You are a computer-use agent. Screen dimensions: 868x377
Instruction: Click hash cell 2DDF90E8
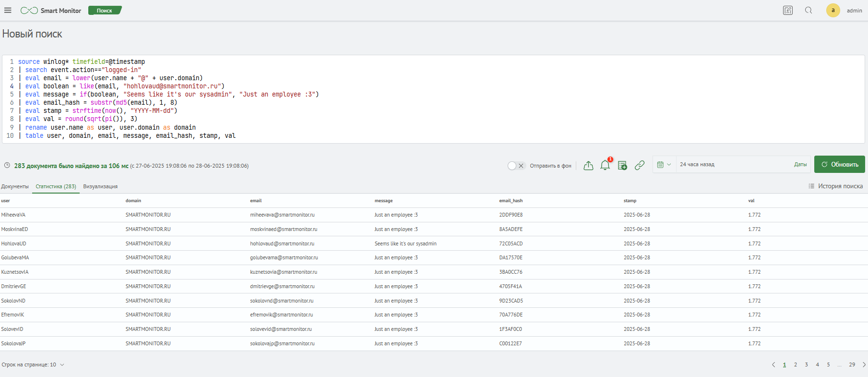(x=511, y=215)
